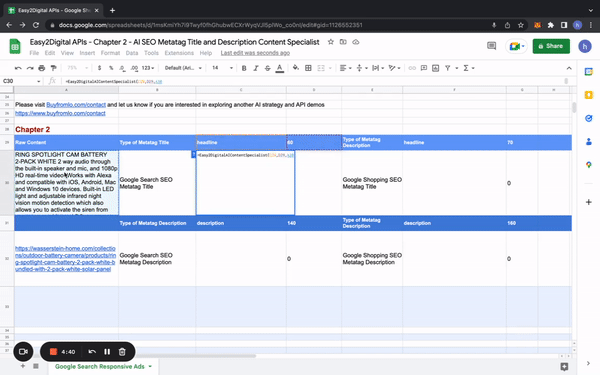Toggle bold formatting in toolbar
Image resolution: width=600 pixels, height=375 pixels.
pos(244,68)
